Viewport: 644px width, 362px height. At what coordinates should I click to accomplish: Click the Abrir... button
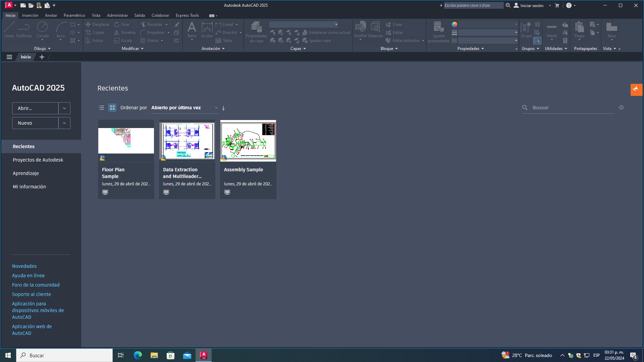(x=35, y=108)
